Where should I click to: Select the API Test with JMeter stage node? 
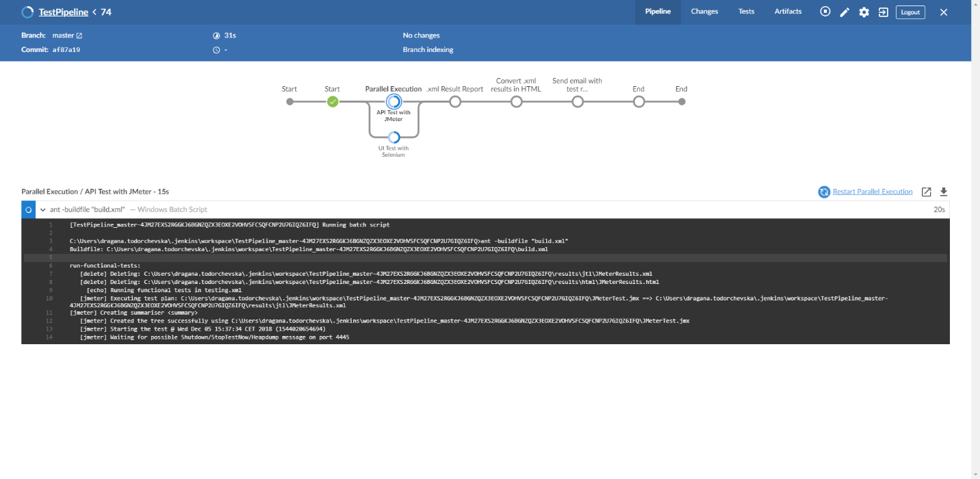[394, 102]
